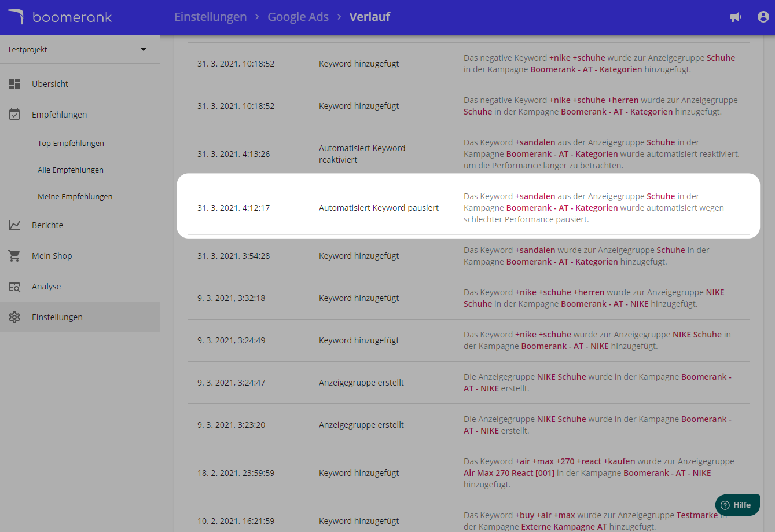Click the Analyse search icon
Viewport: 775px width, 532px height.
(14, 287)
